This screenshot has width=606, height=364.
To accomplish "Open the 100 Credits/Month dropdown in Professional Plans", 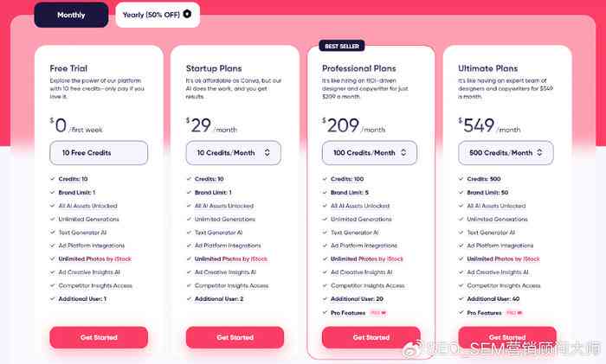I will (x=370, y=153).
